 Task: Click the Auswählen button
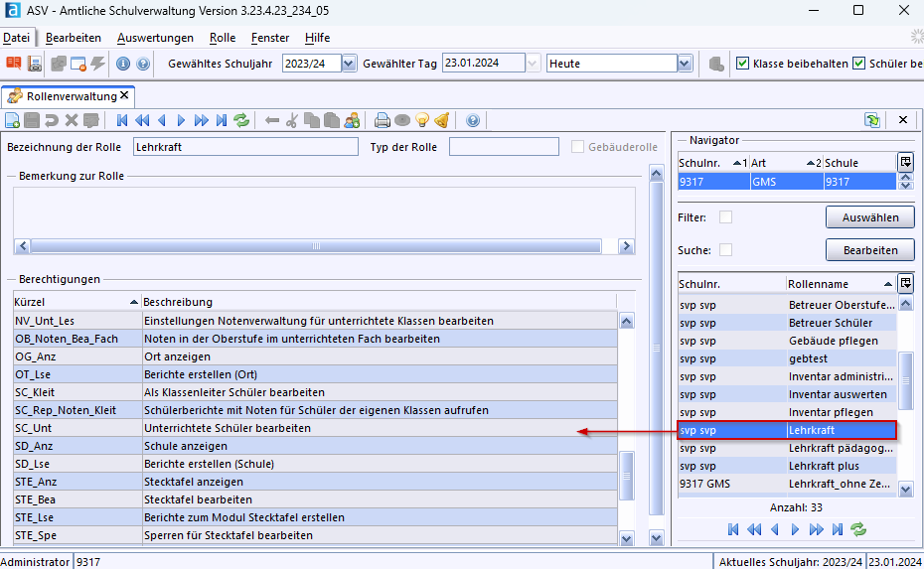point(869,217)
